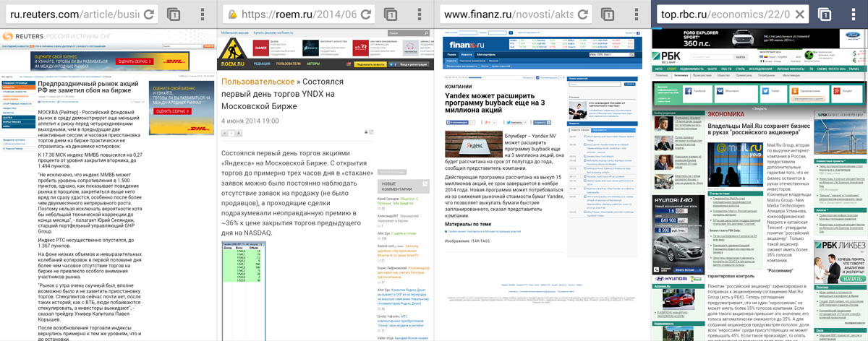Click the https://roem.ru address field
Screen dimensions: 868x341
[x=298, y=14]
